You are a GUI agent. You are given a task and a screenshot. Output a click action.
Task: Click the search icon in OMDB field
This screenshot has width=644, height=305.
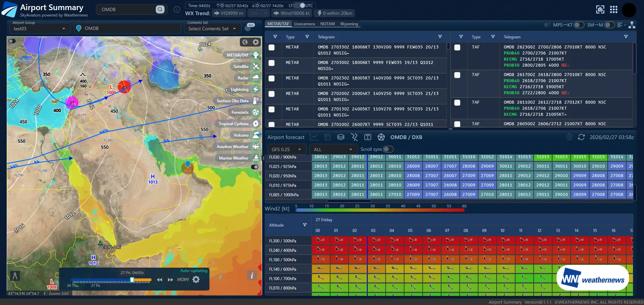[160, 9]
